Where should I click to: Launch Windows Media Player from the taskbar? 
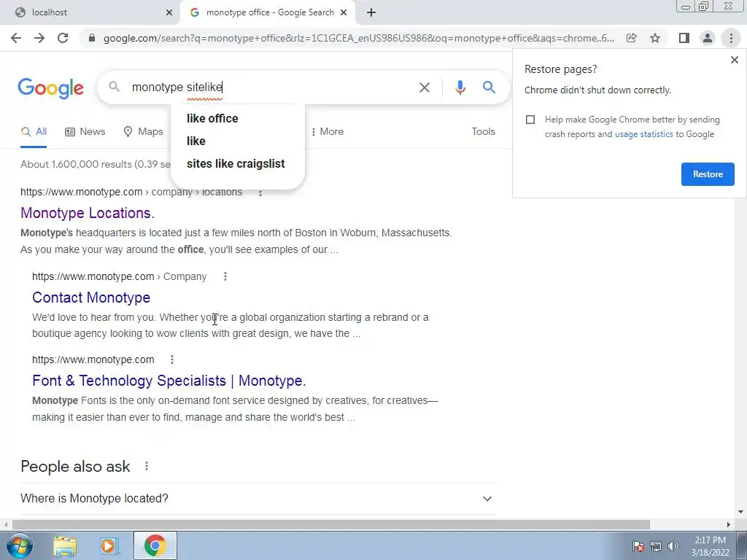click(x=109, y=546)
